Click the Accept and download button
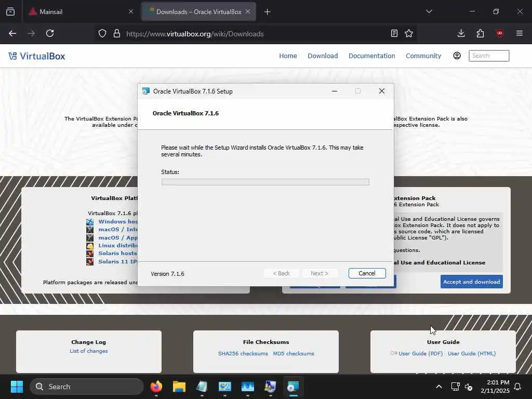Viewport: 532px width, 399px height. click(x=471, y=282)
